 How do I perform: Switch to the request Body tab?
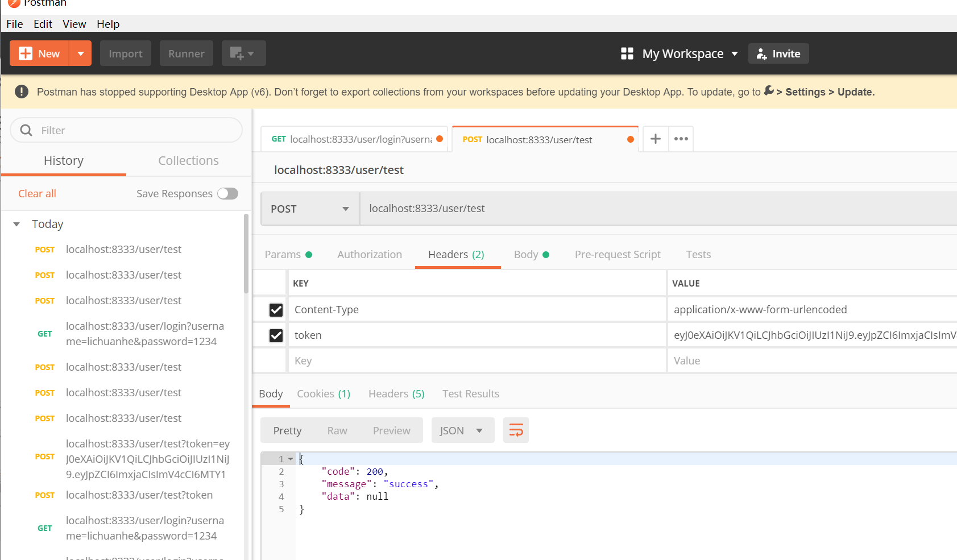tap(532, 255)
